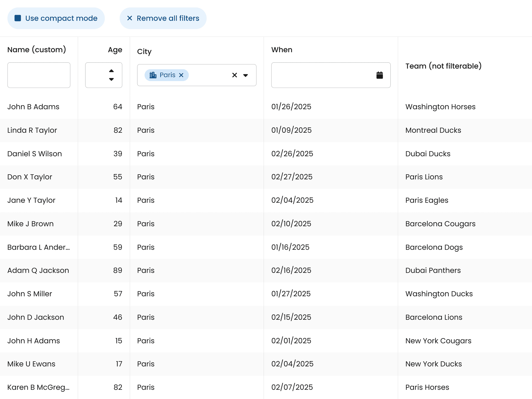Increment the Age filter value
532x399 pixels.
coord(111,71)
